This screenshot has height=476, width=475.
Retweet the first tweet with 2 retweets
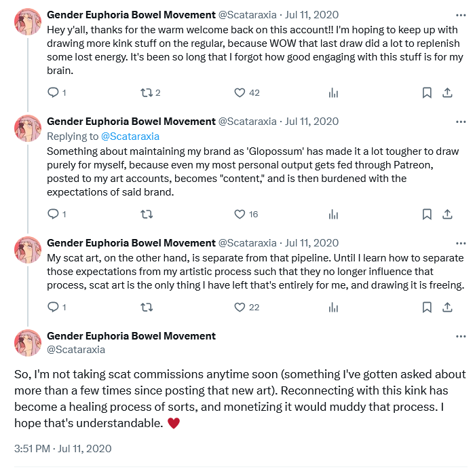(x=146, y=93)
